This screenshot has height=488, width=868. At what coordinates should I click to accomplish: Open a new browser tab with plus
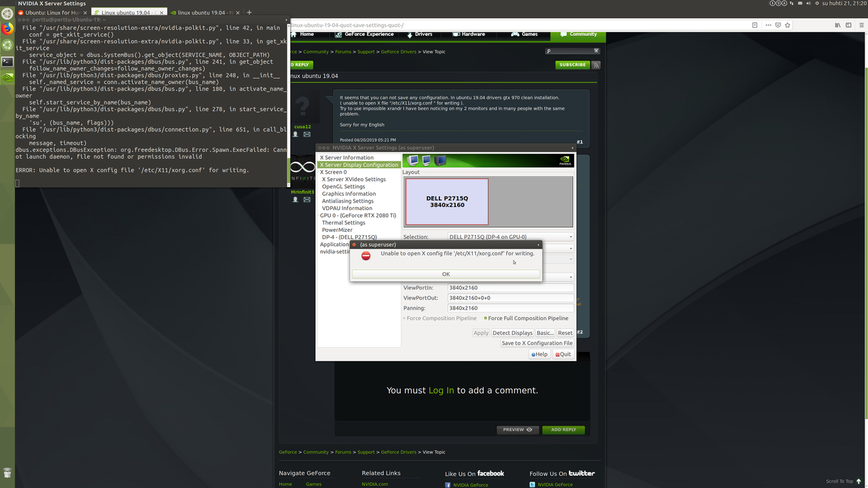(x=250, y=12)
